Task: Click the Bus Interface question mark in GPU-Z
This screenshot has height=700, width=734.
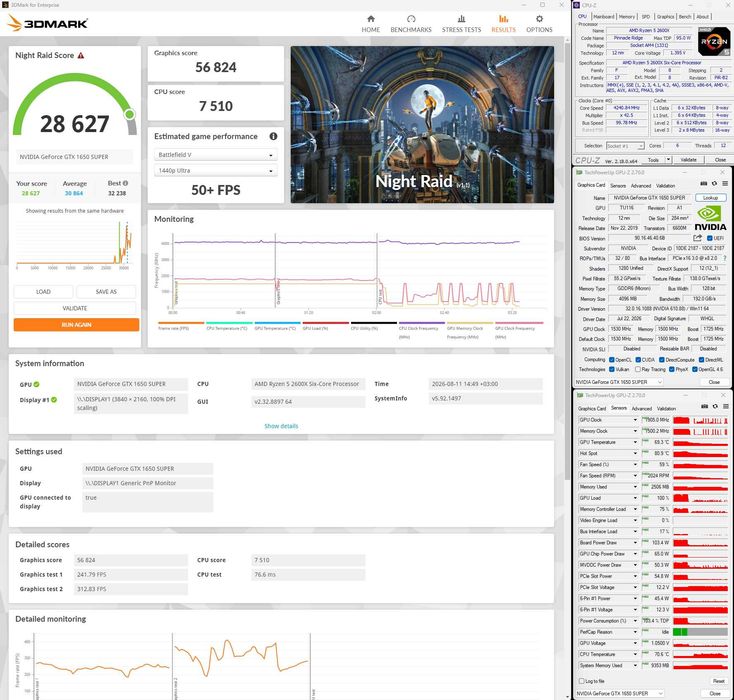Action: pos(725,258)
